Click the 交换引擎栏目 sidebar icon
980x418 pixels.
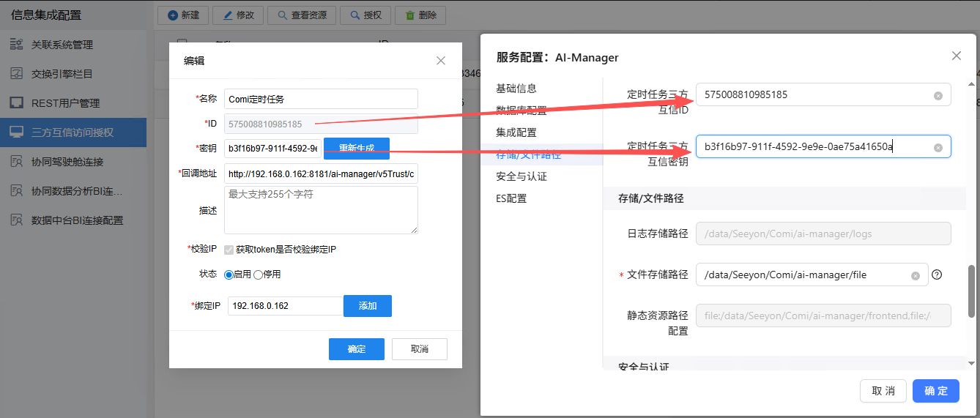coord(16,74)
